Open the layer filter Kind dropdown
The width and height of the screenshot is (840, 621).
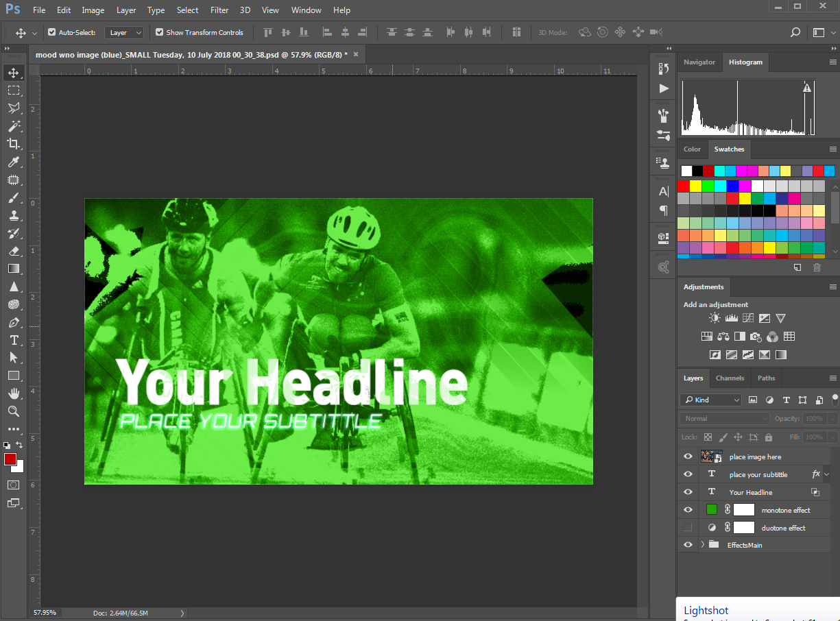(710, 400)
